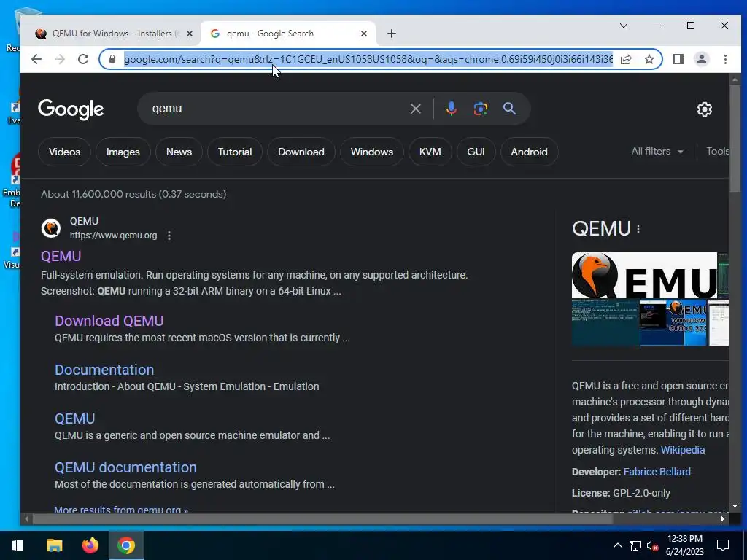Viewport: 747px width, 560px height.
Task: Open Google quick settings gear
Action: pyautogui.click(x=704, y=109)
